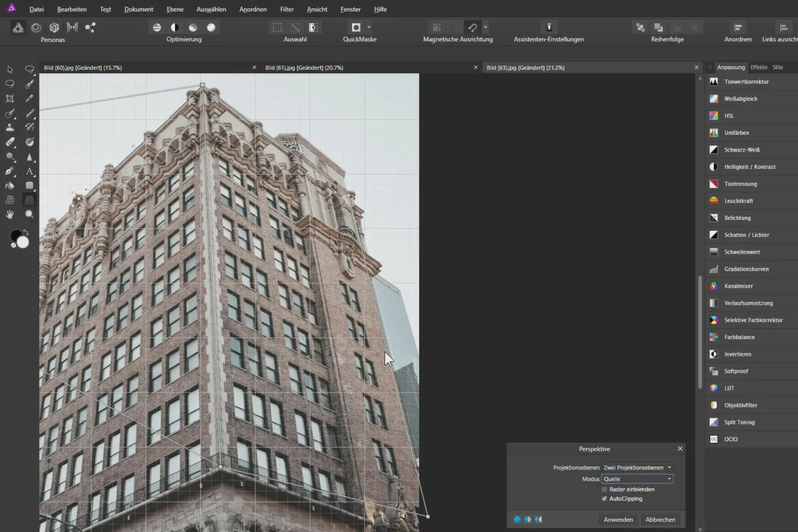Select the Rounded rectangle shape tool
This screenshot has width=798, height=532.
(x=29, y=186)
